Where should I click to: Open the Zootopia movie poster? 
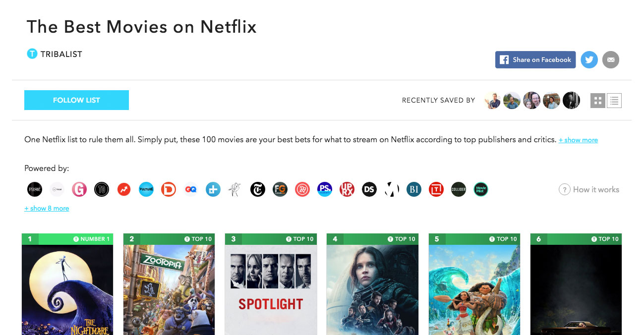(x=169, y=289)
